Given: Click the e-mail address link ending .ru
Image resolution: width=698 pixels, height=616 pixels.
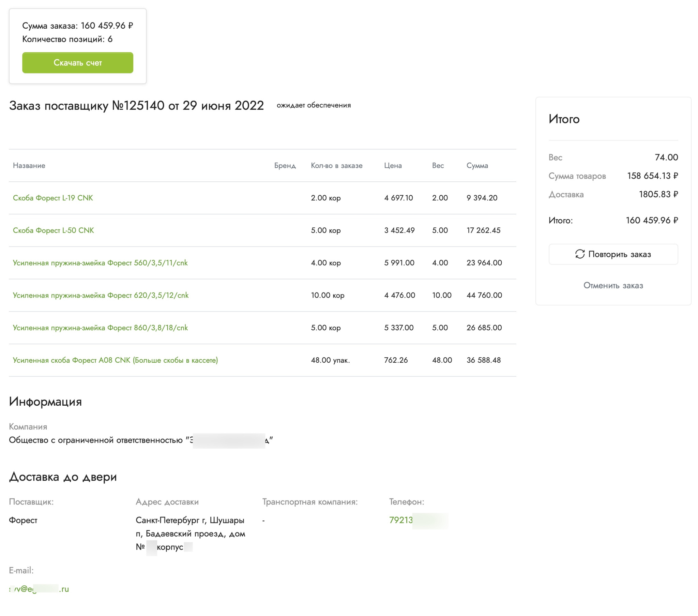Looking at the screenshot, I should (39, 589).
